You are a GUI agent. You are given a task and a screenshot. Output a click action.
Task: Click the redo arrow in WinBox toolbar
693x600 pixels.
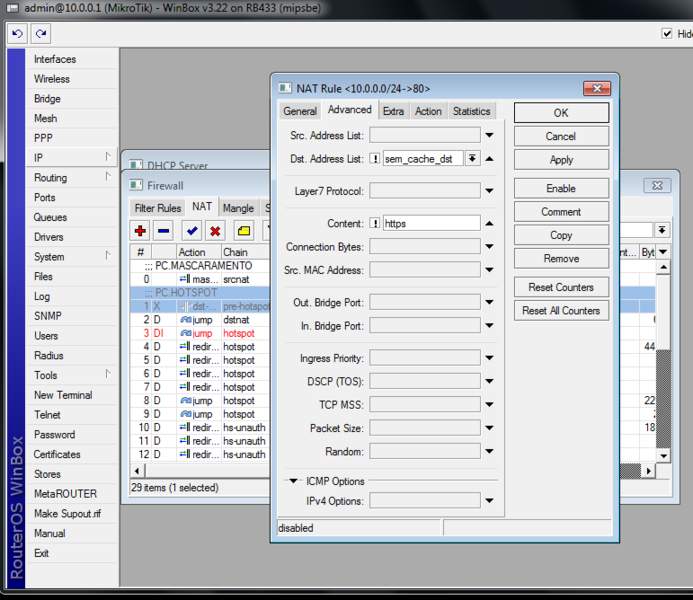[x=41, y=34]
